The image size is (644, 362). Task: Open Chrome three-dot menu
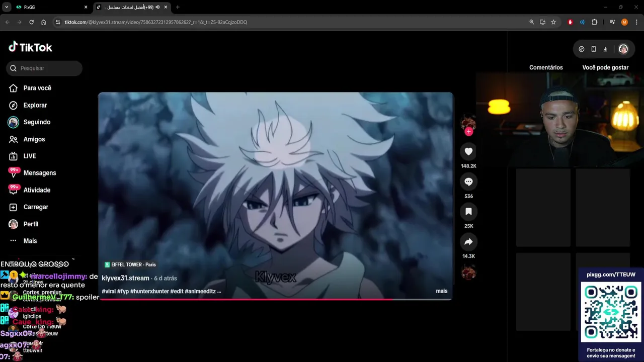pyautogui.click(x=636, y=22)
